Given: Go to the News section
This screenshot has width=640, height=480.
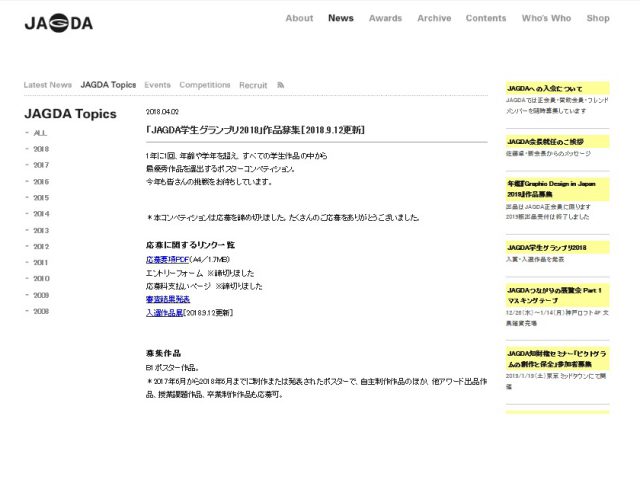Looking at the screenshot, I should [x=341, y=18].
